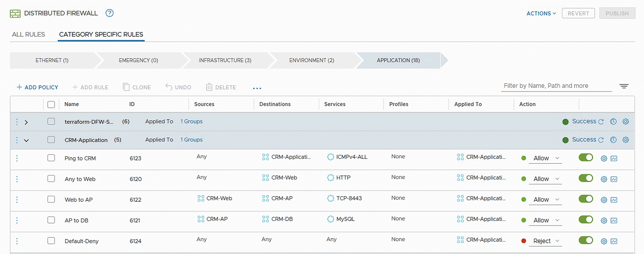This screenshot has height=254, width=644.
Task: Click the Publish button
Action: pos(617,13)
